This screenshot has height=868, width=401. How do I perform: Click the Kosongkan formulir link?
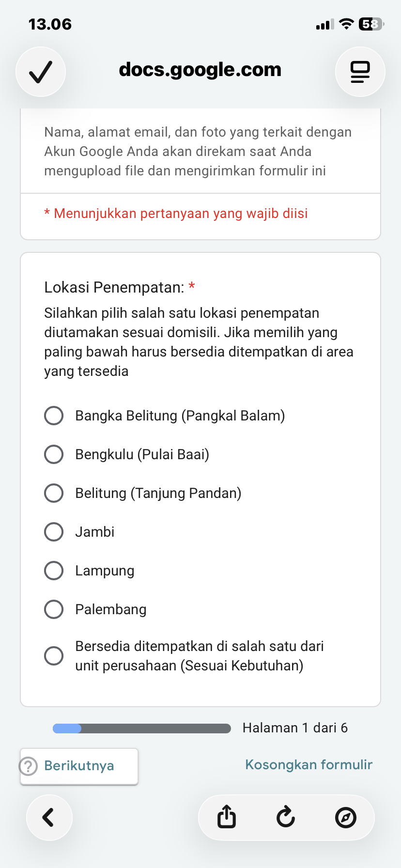pyautogui.click(x=308, y=765)
